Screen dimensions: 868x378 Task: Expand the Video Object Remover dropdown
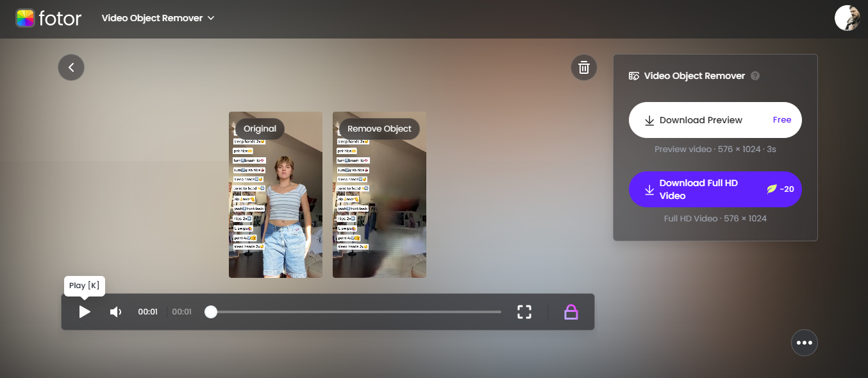pyautogui.click(x=158, y=18)
